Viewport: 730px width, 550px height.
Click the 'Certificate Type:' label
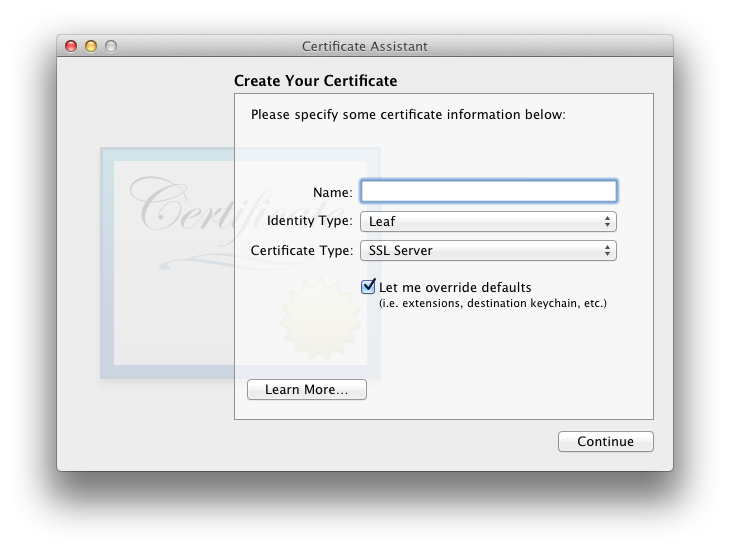pos(302,251)
